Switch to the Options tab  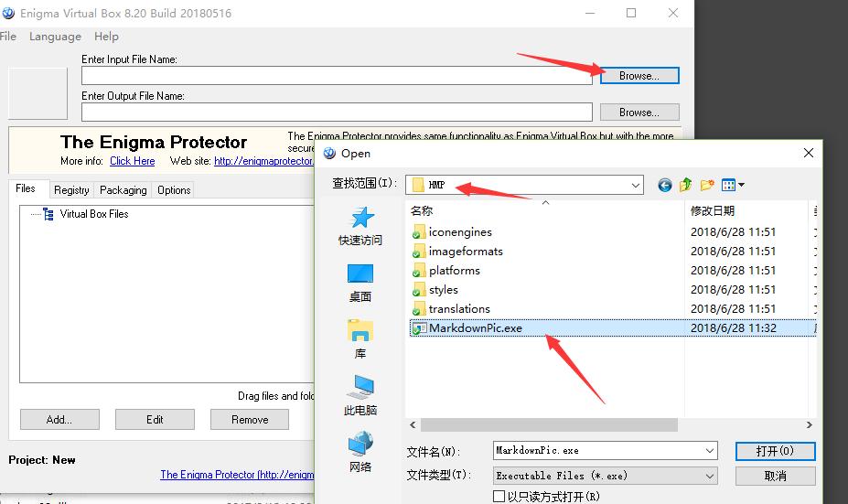[174, 190]
